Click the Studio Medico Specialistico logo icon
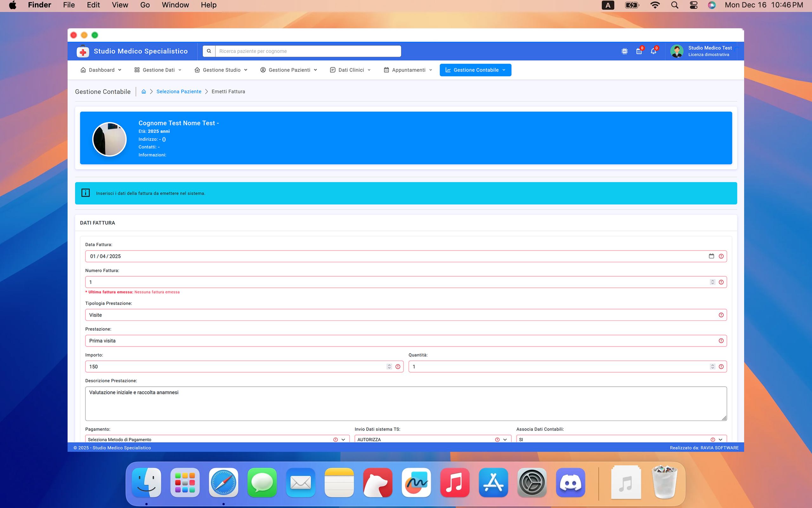 83,51
